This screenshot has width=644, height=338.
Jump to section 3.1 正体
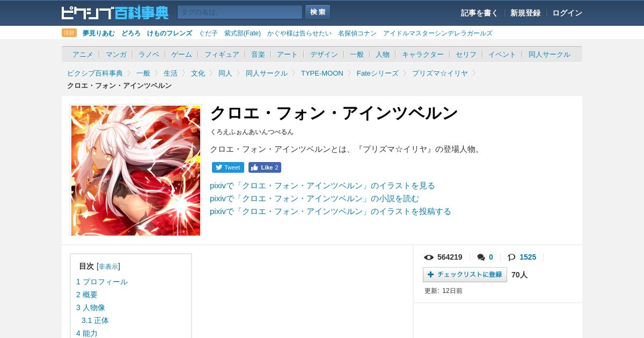(95, 320)
